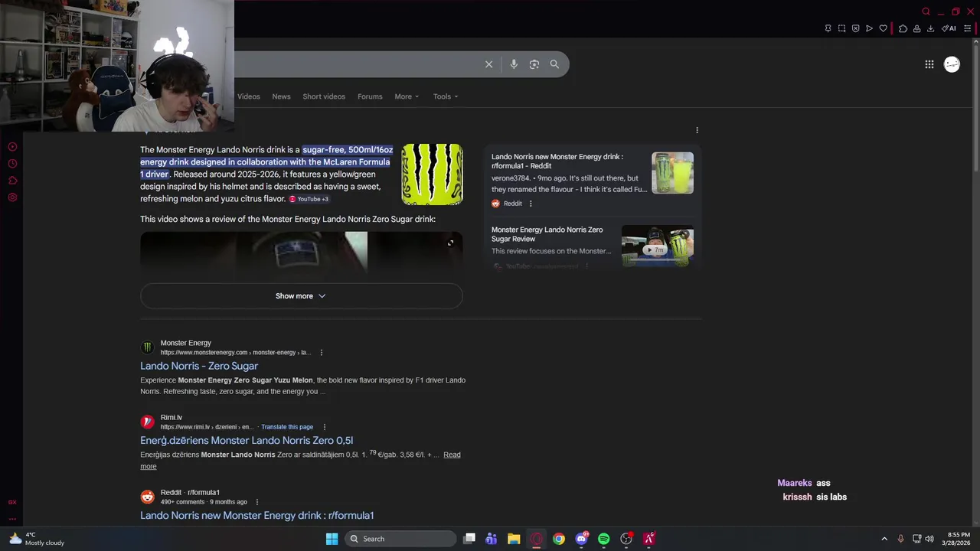Click the Windows taskbar Search box
This screenshot has width=980, height=551.
tap(401, 539)
